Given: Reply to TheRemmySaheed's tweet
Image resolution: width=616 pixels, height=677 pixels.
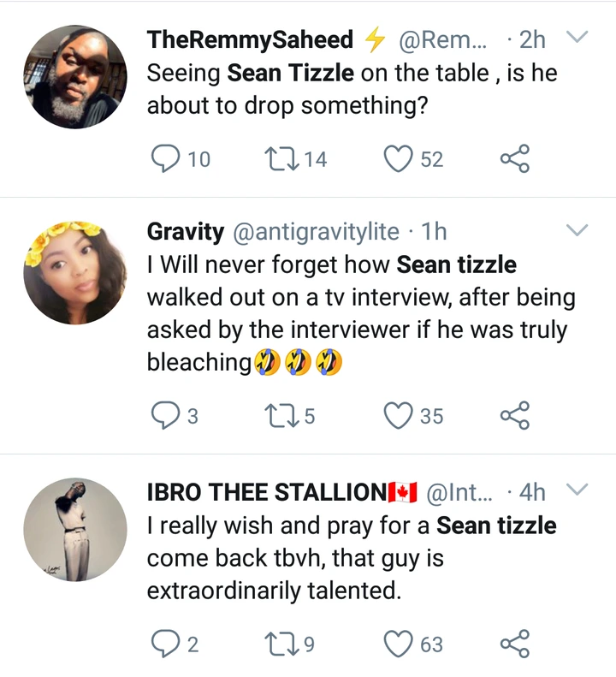Looking at the screenshot, I should coord(163,158).
